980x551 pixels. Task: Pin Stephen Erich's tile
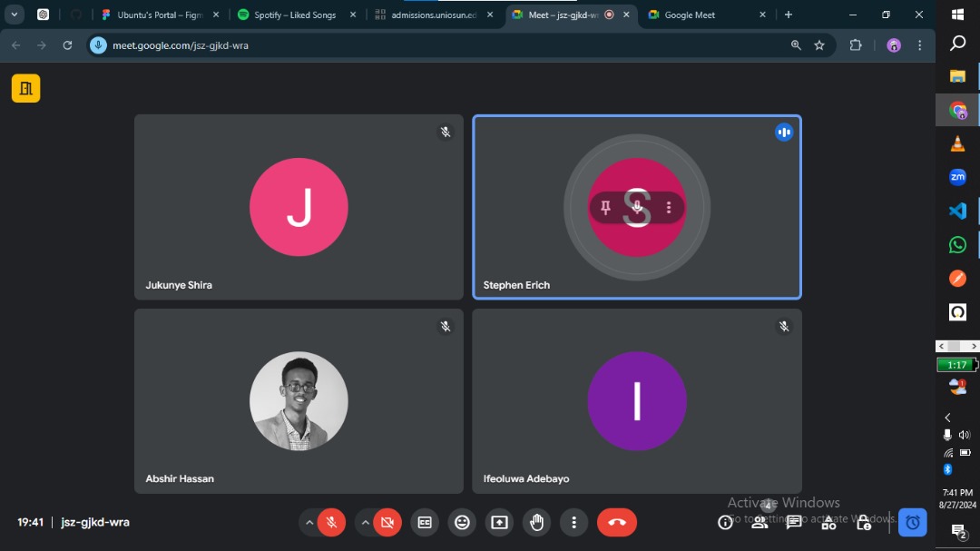pos(604,207)
